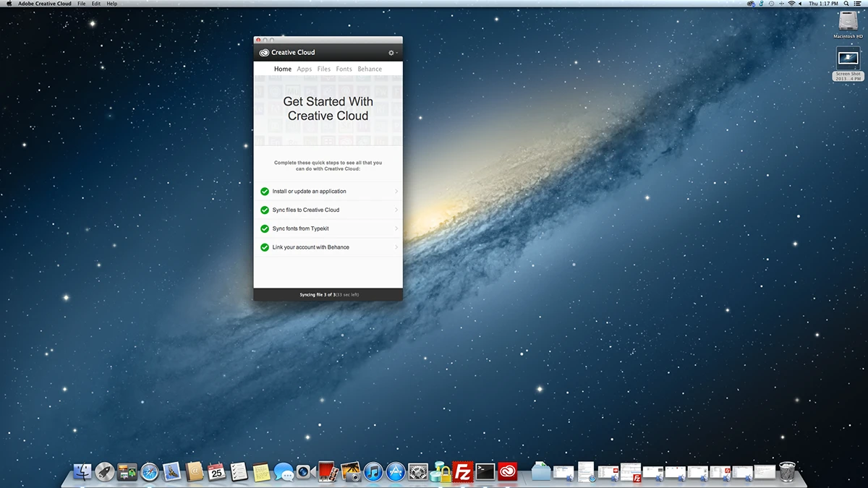868x488 pixels.
Task: Click Sync fonts from Typekit step
Action: click(301, 228)
